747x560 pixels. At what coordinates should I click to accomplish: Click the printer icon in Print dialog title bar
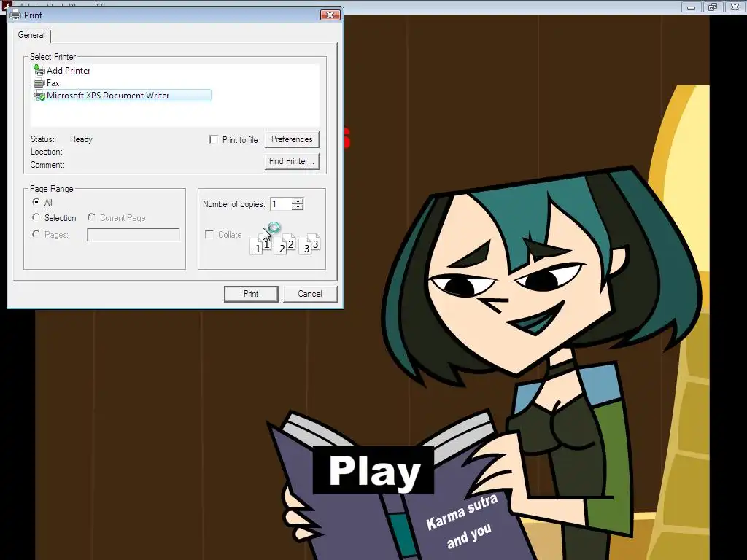click(x=15, y=15)
